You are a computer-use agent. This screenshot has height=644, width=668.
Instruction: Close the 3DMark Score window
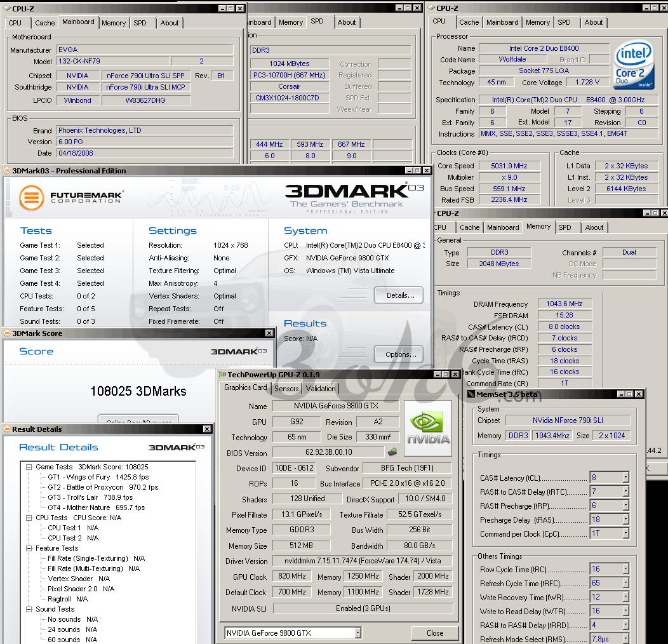click(269, 333)
